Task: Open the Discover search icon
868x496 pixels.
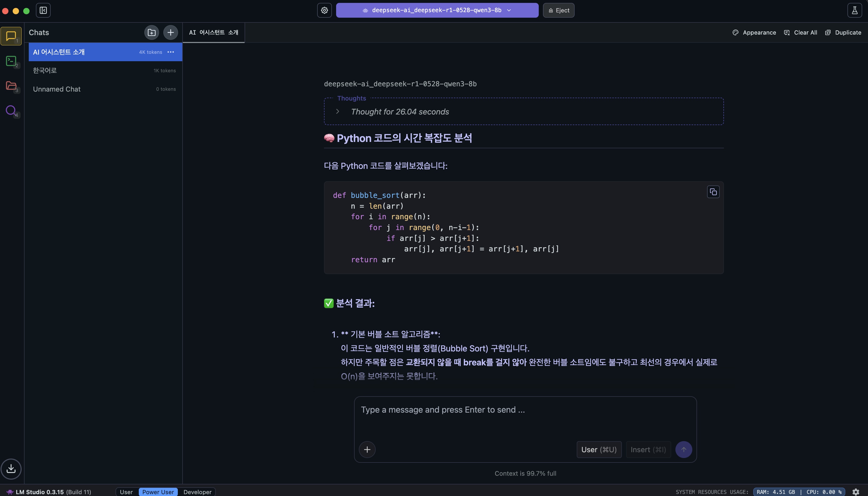Action: click(11, 110)
